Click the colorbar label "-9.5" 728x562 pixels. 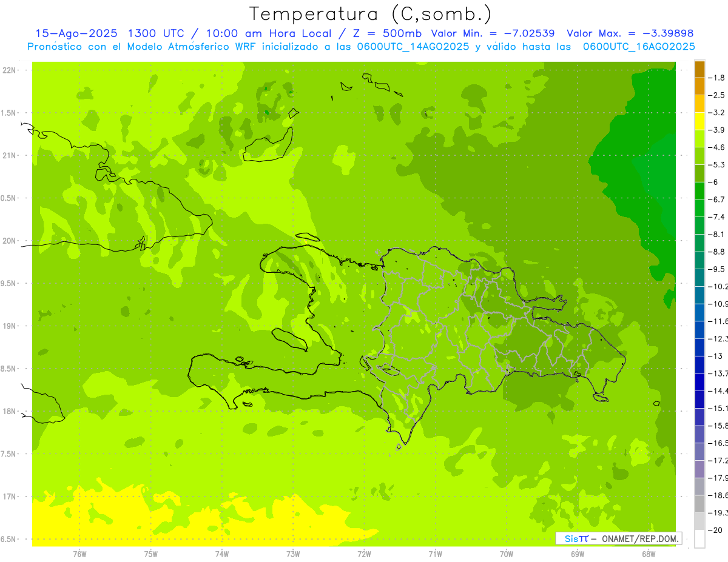tap(717, 269)
